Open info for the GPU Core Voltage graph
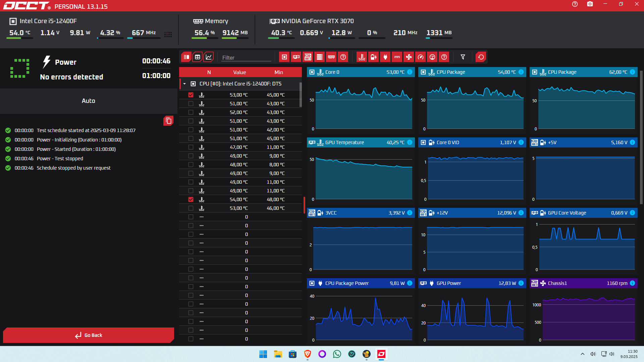Viewport: 644px width, 362px height. point(633,213)
